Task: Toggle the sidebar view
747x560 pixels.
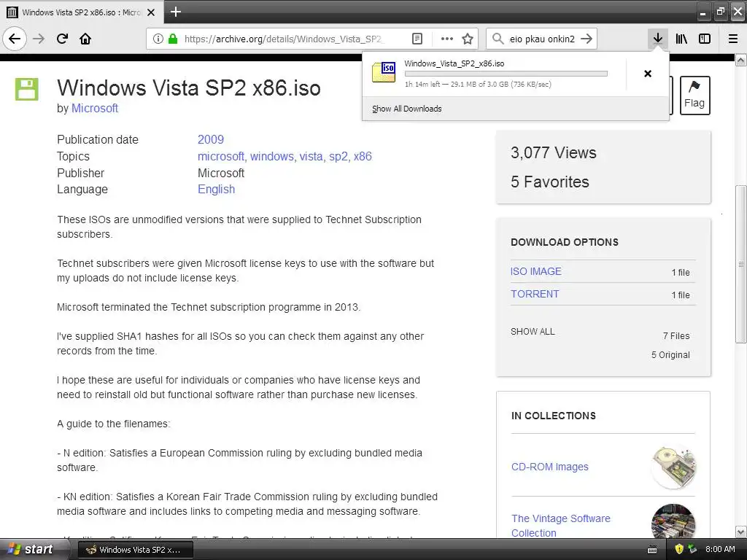Action: pos(705,39)
